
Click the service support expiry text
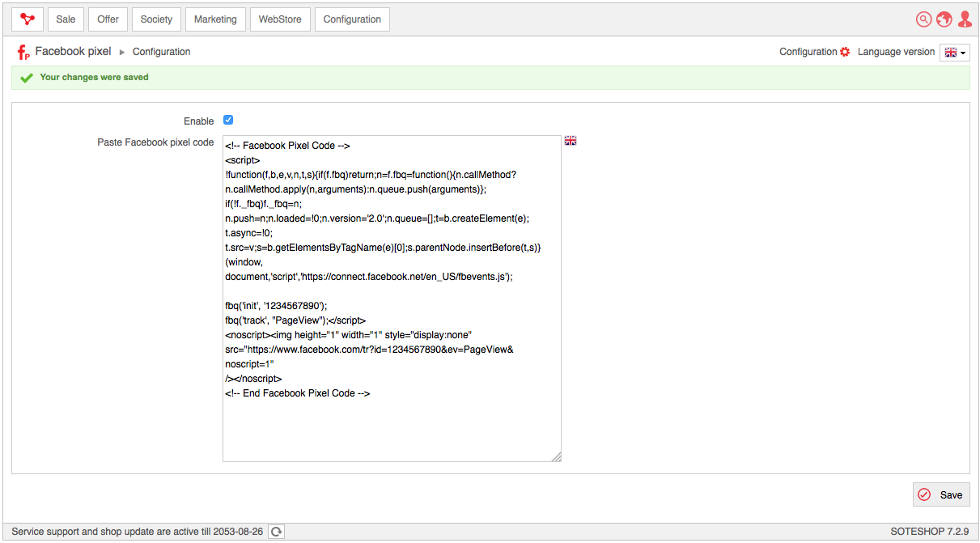point(138,532)
